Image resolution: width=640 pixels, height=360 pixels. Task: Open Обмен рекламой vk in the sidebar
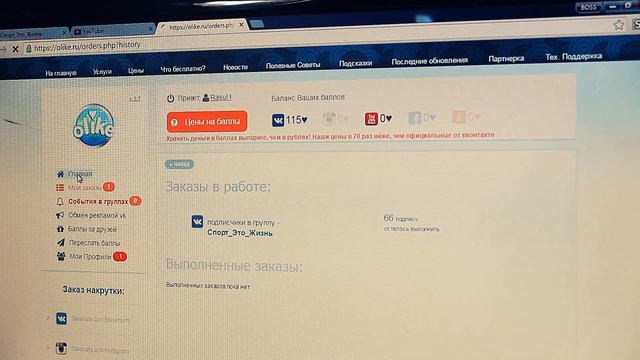97,215
